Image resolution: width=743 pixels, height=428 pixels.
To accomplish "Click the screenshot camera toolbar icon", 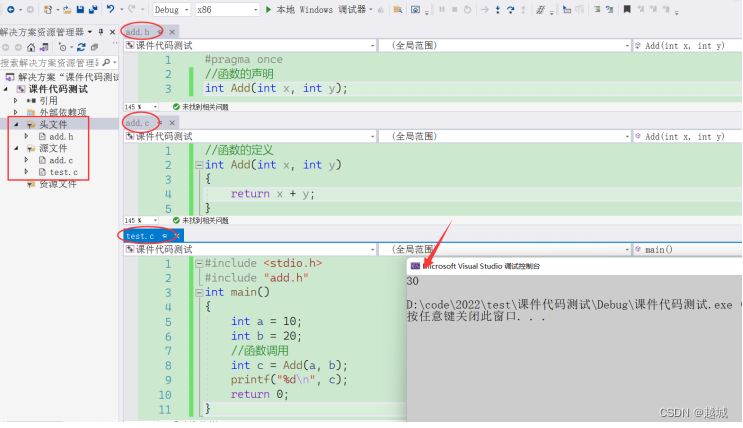I will [x=415, y=9].
